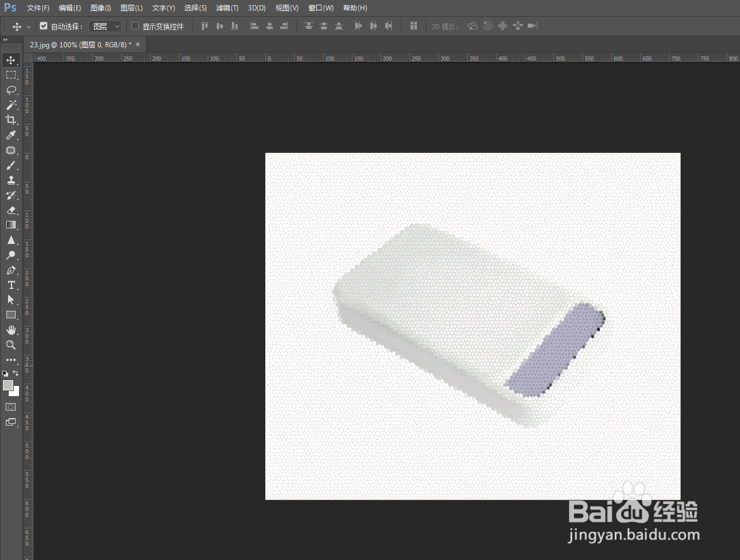Open the 滤镜(T) menu
The height and width of the screenshot is (560, 740).
click(227, 8)
